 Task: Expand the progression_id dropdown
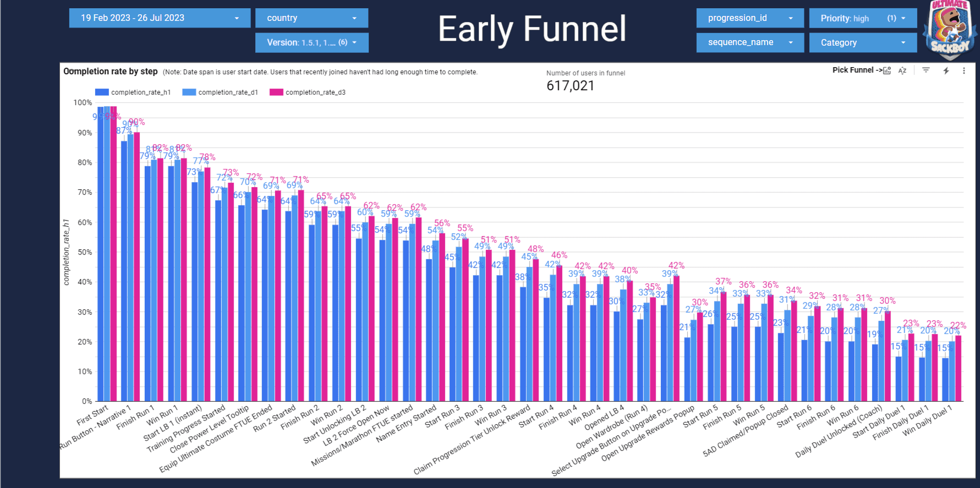(x=750, y=18)
